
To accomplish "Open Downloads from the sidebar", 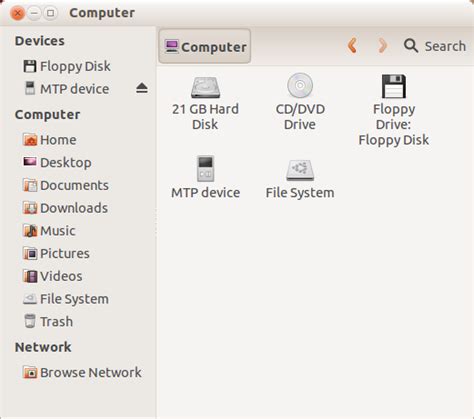I will point(65,208).
